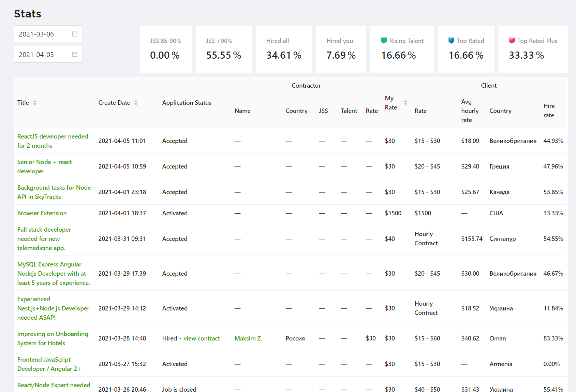576x392 pixels.
Task: Click the 'Armenia' client country cell
Action: (x=501, y=364)
